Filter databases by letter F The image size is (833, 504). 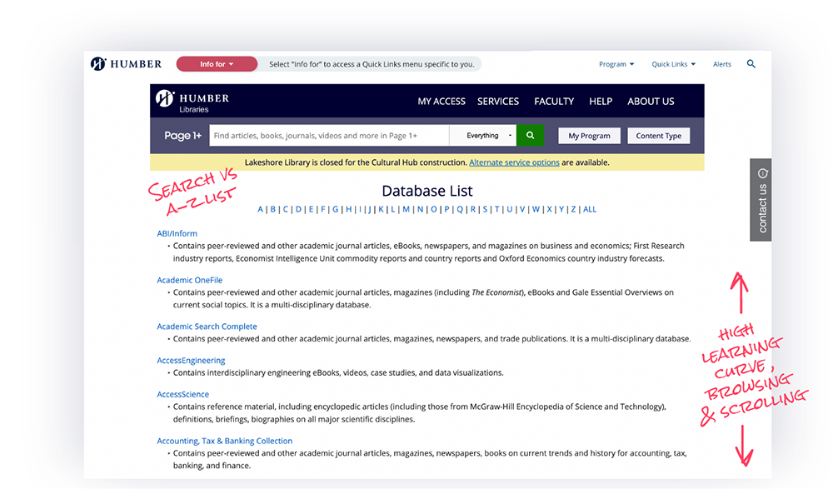tap(322, 209)
